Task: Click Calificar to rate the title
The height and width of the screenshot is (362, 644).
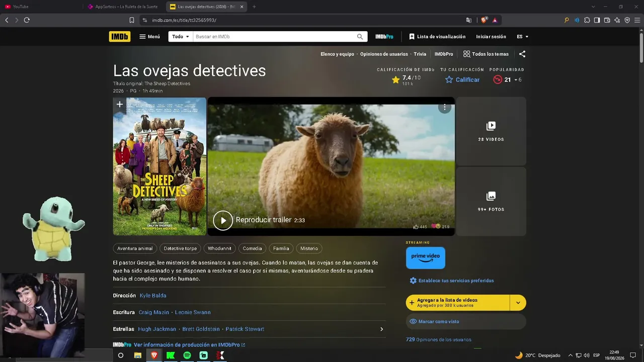Action: [x=462, y=79]
